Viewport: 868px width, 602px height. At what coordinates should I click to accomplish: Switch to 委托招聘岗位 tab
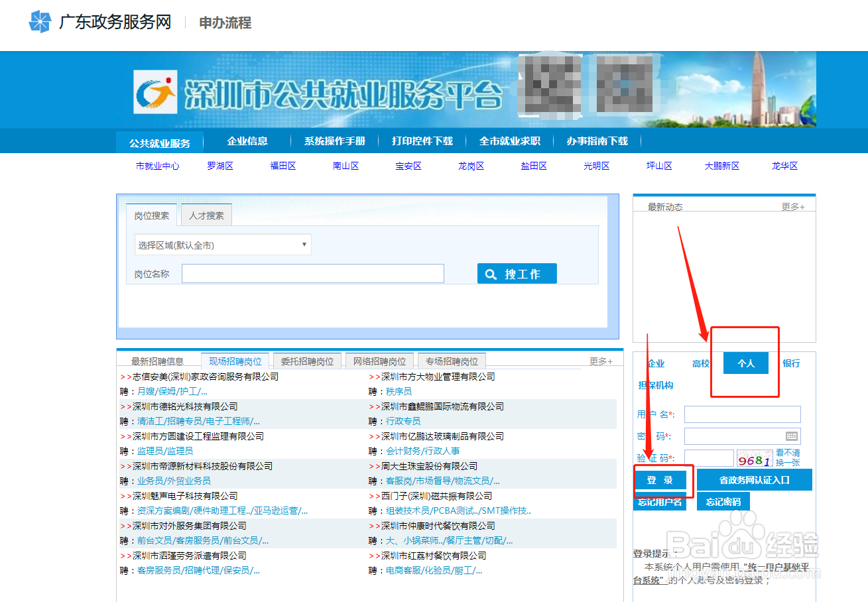308,361
